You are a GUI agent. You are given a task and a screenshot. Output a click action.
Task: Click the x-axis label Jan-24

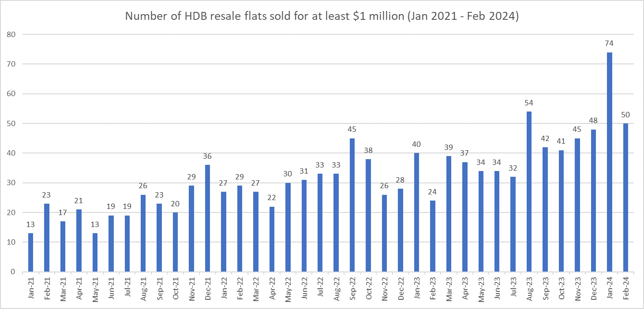(610, 288)
